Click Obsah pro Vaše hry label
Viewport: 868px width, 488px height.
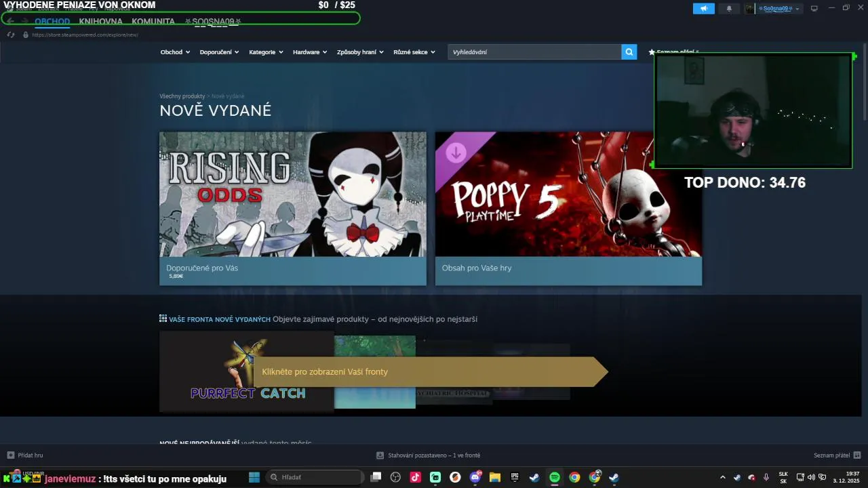tap(477, 268)
